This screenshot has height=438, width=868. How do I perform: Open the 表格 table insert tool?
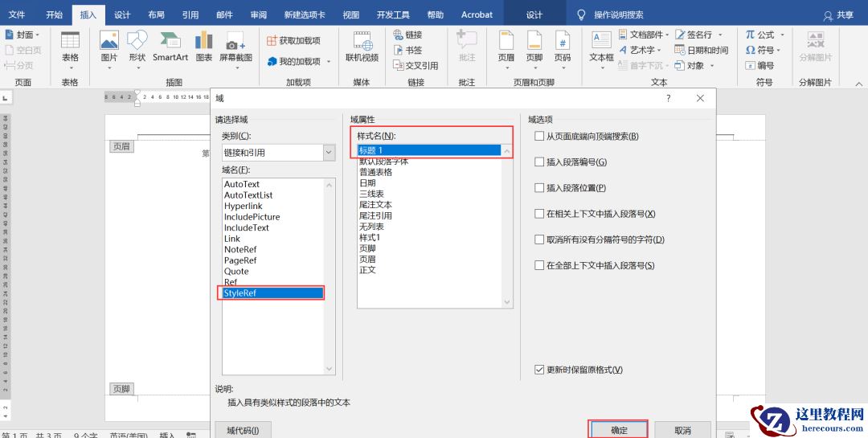pyautogui.click(x=70, y=50)
